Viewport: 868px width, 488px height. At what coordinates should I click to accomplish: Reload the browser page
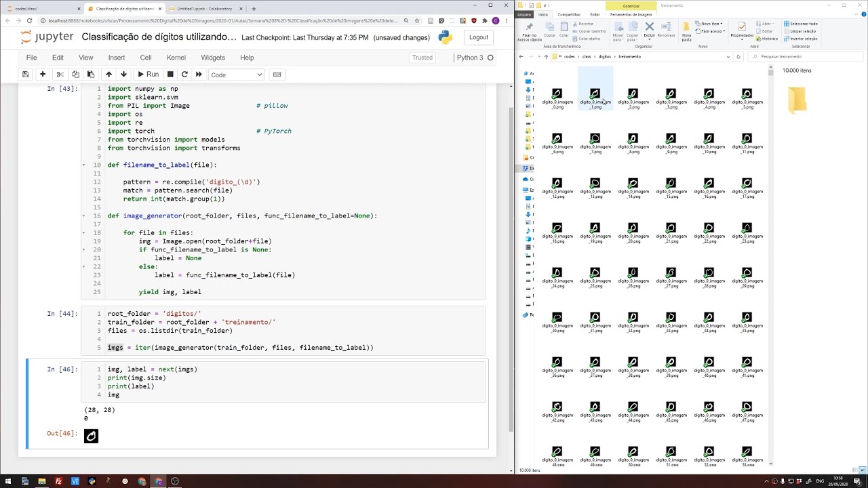29,21
